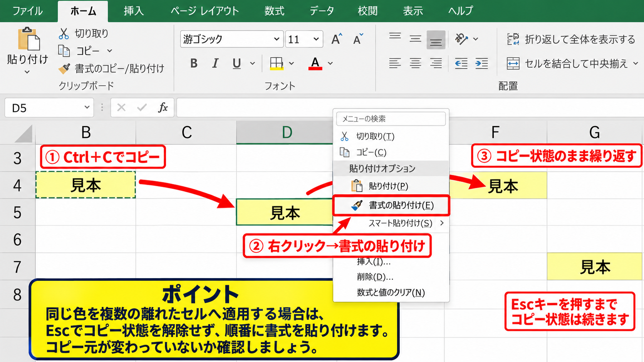Click the メニューの検索 search field
644x362 pixels.
[x=391, y=118]
